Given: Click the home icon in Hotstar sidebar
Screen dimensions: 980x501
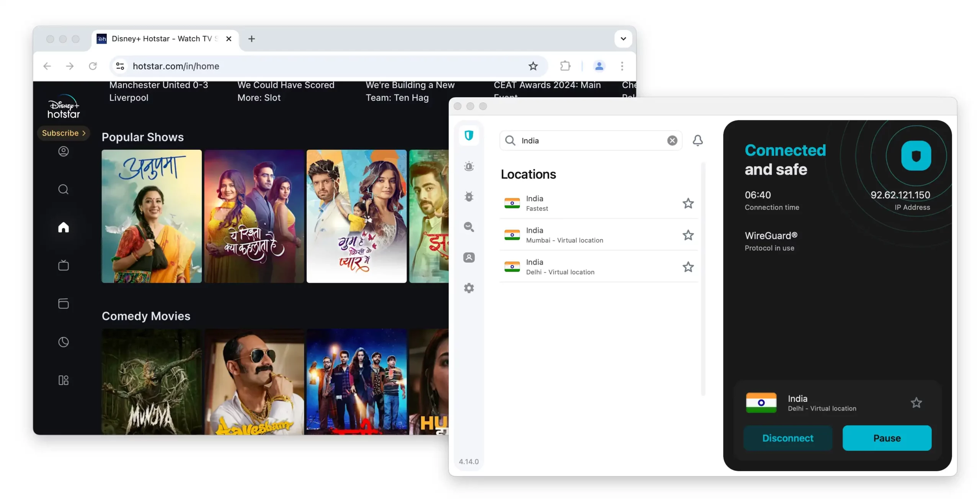Looking at the screenshot, I should [x=62, y=228].
